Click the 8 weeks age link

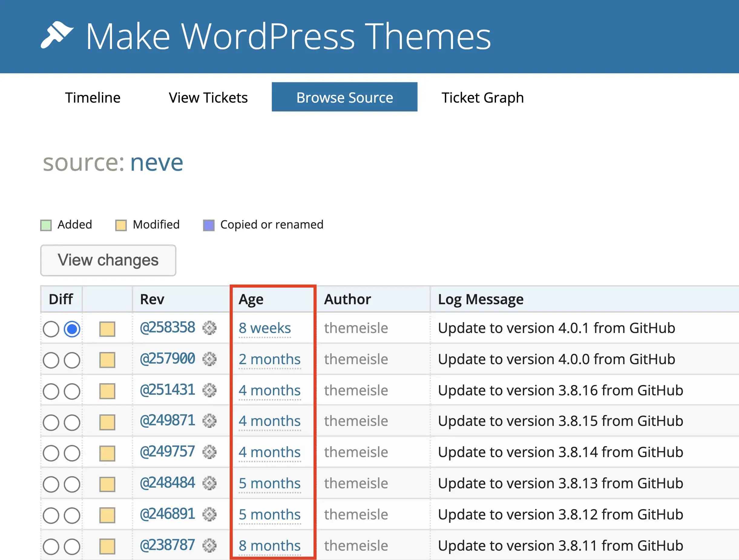(x=264, y=328)
